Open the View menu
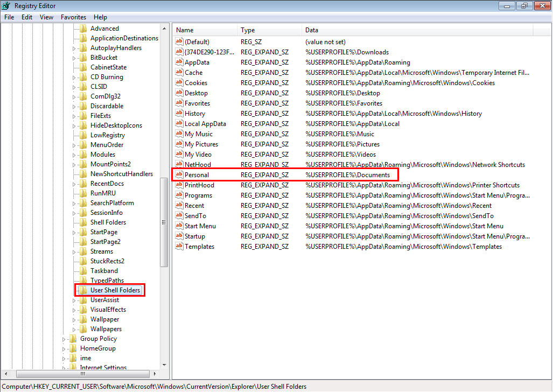The image size is (553, 392). coord(46,17)
